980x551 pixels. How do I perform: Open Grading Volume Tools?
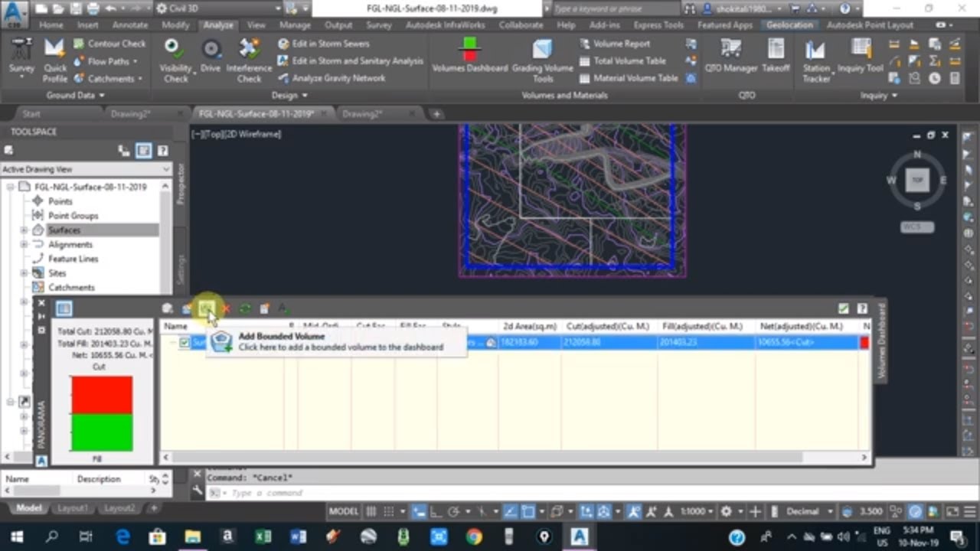(x=542, y=60)
